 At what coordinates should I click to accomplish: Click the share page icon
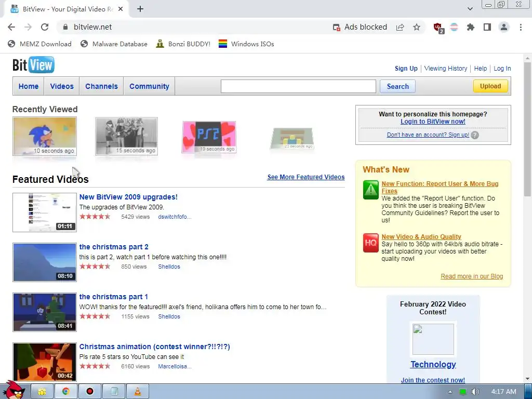tap(400, 27)
